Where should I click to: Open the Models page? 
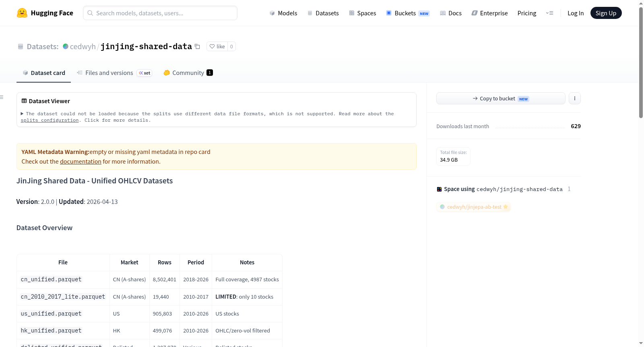point(283,13)
